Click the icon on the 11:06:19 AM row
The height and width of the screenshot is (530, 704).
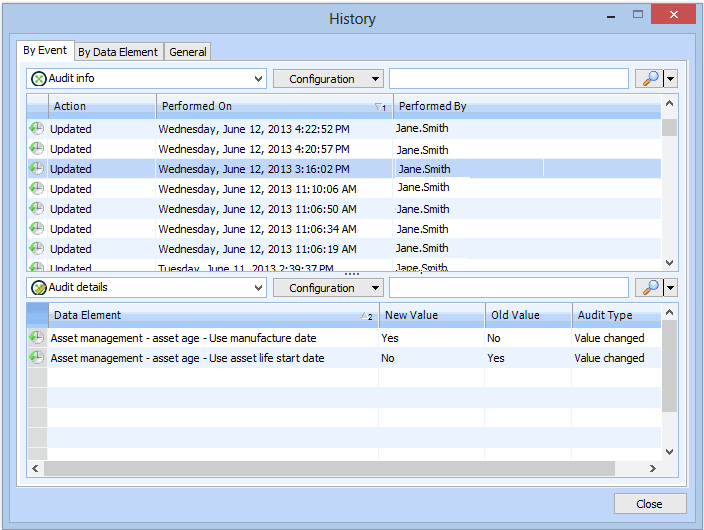click(x=37, y=249)
